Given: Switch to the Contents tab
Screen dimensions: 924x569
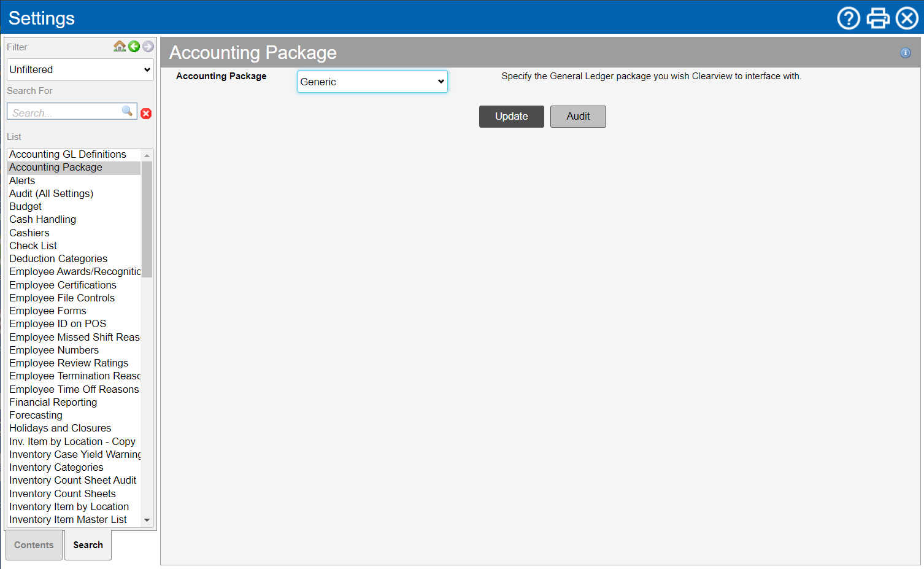Looking at the screenshot, I should coord(34,545).
